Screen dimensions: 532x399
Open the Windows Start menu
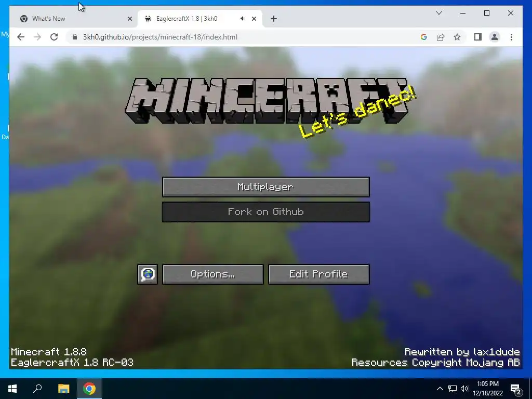coord(12,389)
